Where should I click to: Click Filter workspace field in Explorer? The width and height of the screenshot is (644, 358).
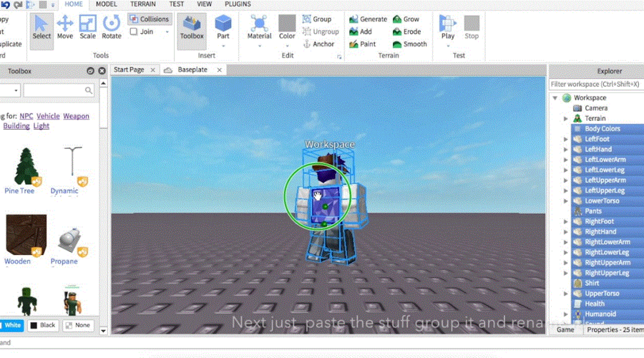[x=596, y=84]
